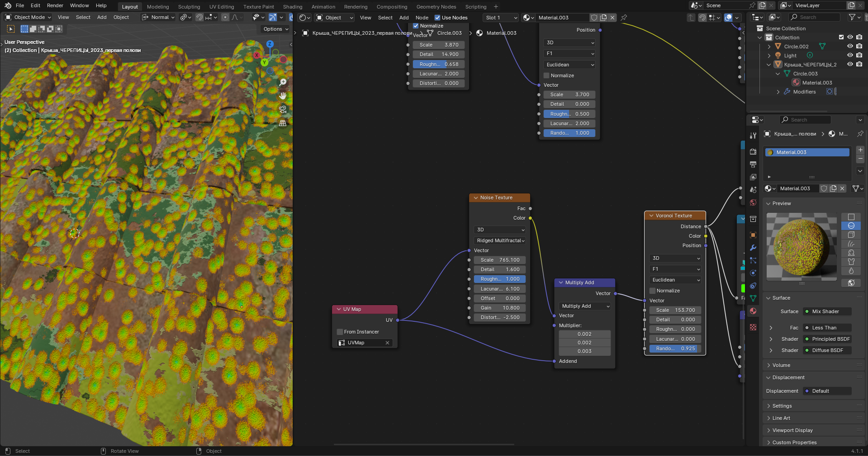The image size is (868, 456).
Task: Open the Physics properties tab
Action: click(x=753, y=273)
